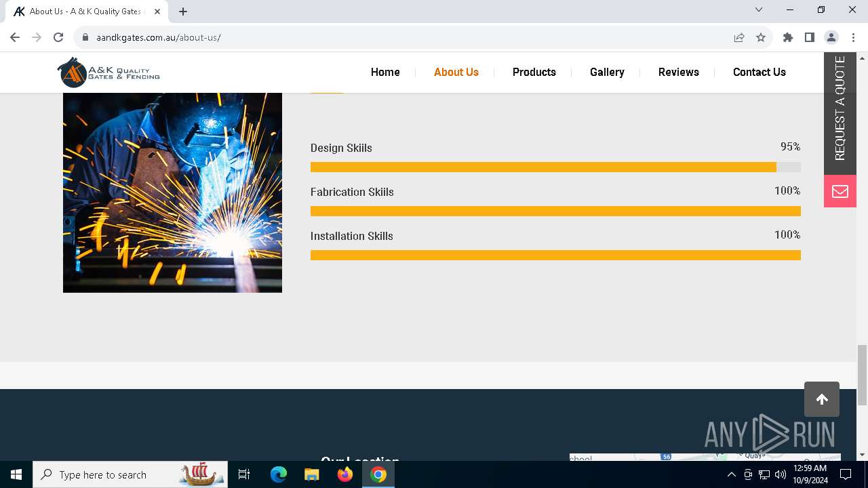Select About Us menu item
This screenshot has height=488, width=868.
[456, 72]
